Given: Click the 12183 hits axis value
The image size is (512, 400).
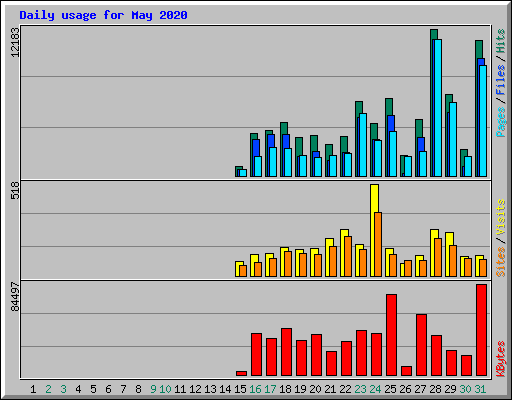Looking at the screenshot, I should [x=15, y=42].
